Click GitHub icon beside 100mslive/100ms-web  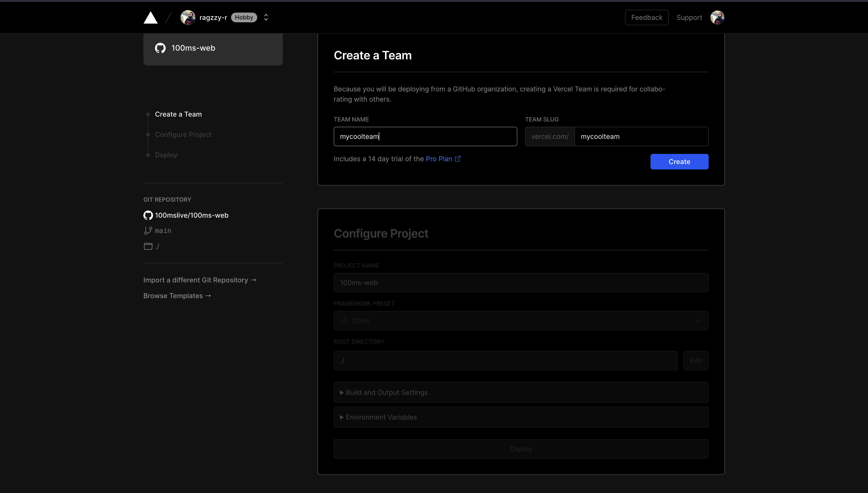tap(148, 215)
